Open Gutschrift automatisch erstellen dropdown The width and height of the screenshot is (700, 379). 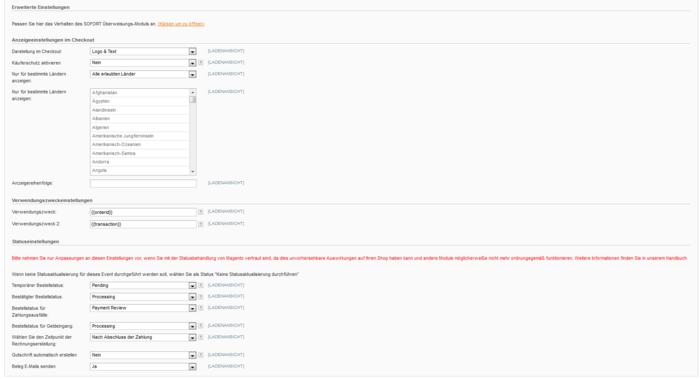point(143,355)
